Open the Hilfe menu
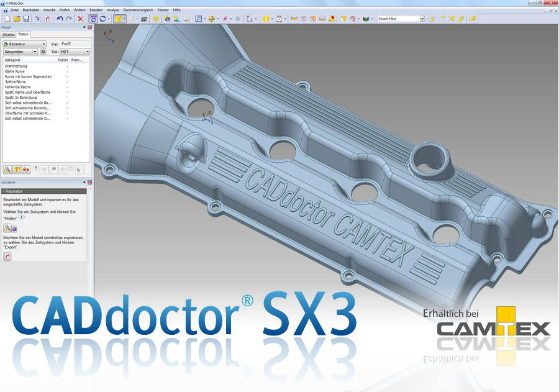This screenshot has width=559, height=392. [x=176, y=10]
